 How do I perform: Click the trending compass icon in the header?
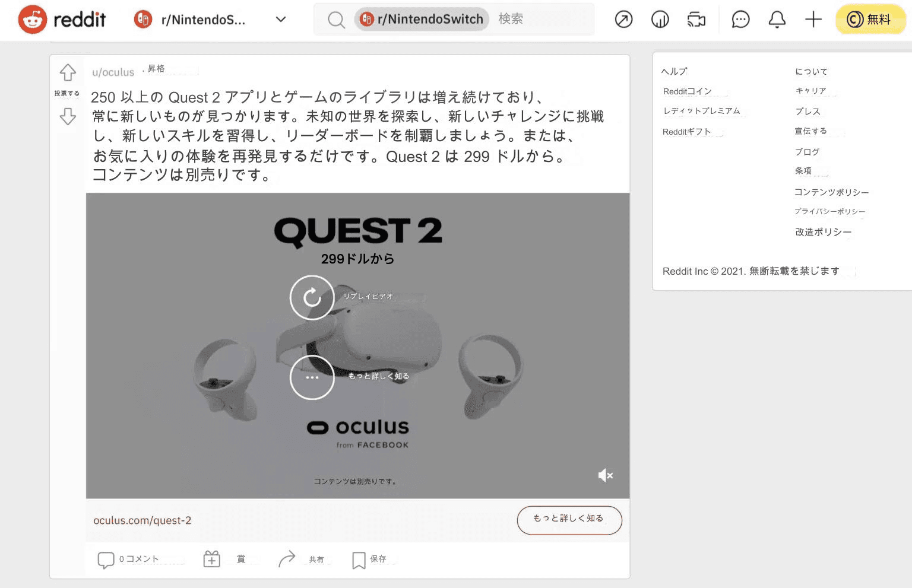click(623, 20)
